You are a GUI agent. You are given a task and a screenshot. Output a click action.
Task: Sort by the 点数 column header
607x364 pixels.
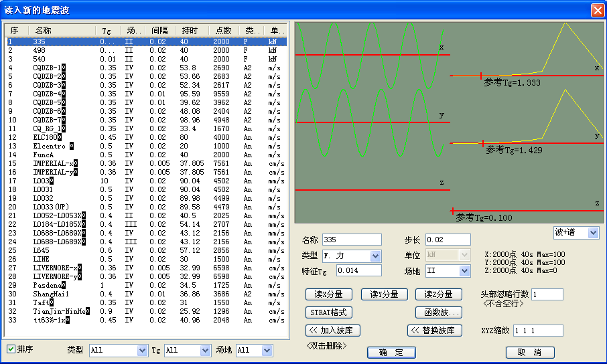223,31
